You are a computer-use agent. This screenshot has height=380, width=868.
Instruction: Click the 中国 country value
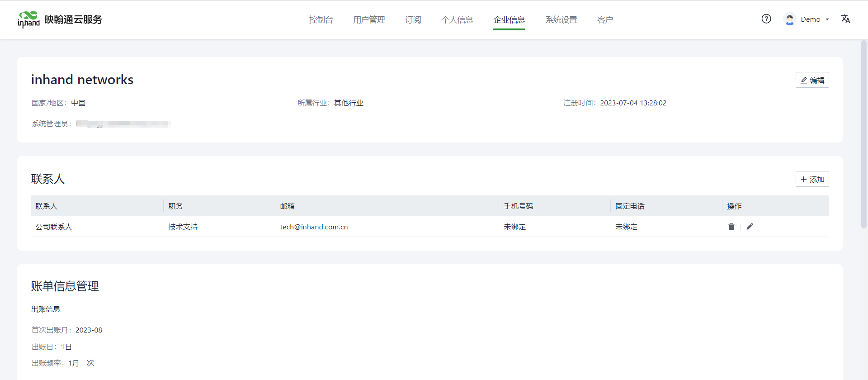78,103
